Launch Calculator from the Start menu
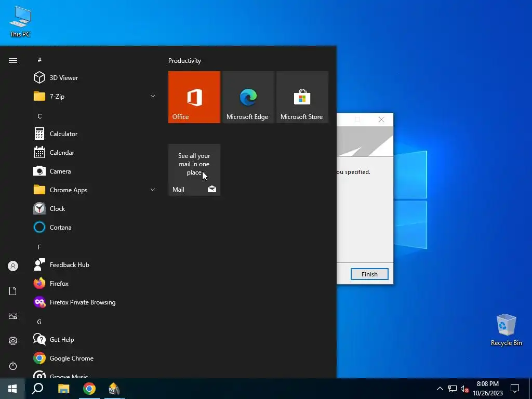 tap(95, 134)
